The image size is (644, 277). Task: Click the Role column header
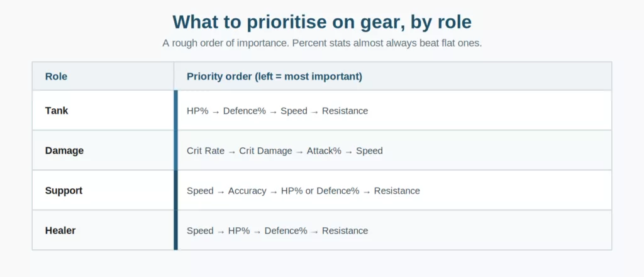[56, 76]
